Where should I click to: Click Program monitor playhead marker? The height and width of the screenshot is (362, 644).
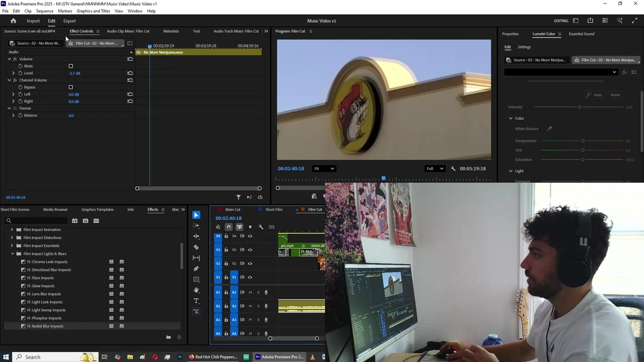click(383, 178)
